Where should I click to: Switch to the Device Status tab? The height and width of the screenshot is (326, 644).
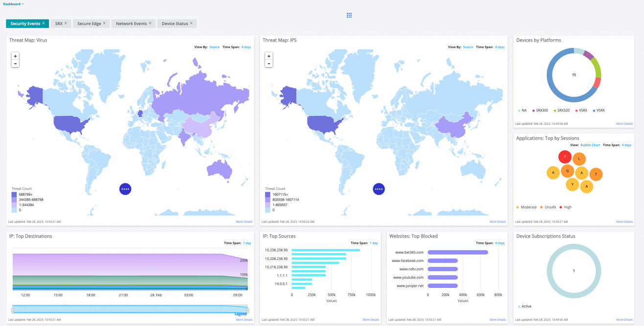pyautogui.click(x=175, y=23)
